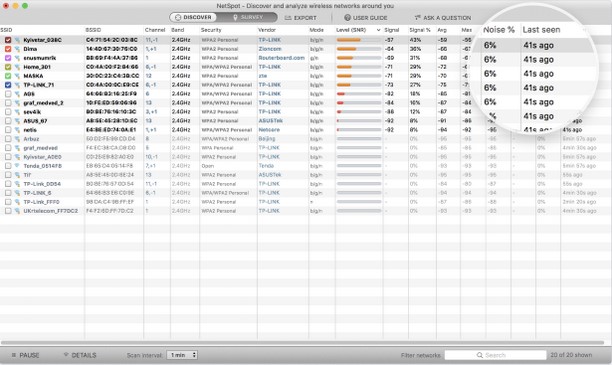612x365 pixels.
Task: Sort by BSSID column header
Action: [x=93, y=30]
